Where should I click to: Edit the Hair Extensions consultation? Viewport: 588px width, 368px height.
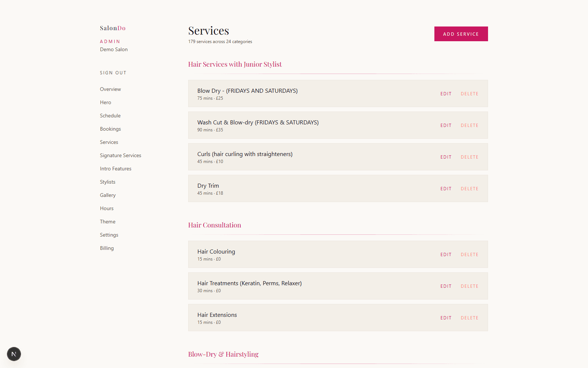coord(446,318)
